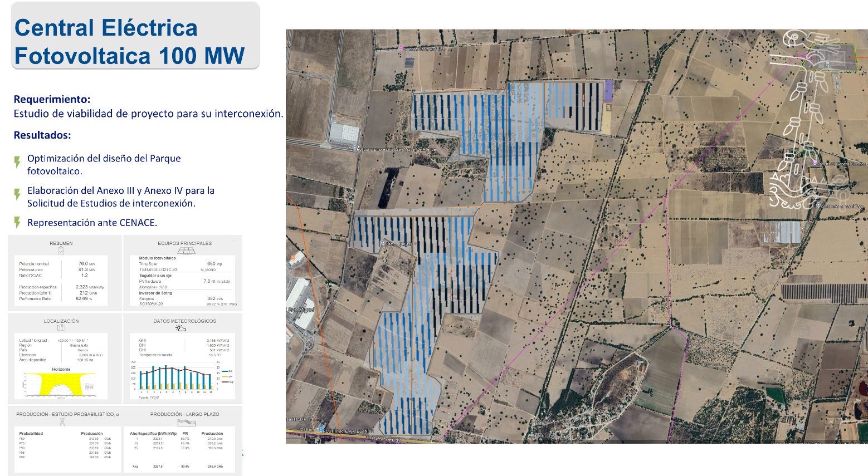This screenshot has width=868, height=476.
Task: Click the Potencia nominal value 76.0 MW
Action: point(86,264)
